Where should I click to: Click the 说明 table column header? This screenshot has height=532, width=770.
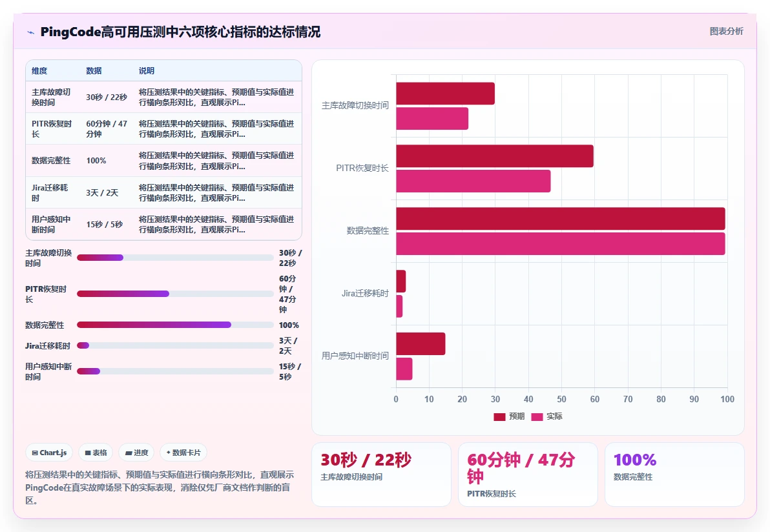pyautogui.click(x=147, y=70)
